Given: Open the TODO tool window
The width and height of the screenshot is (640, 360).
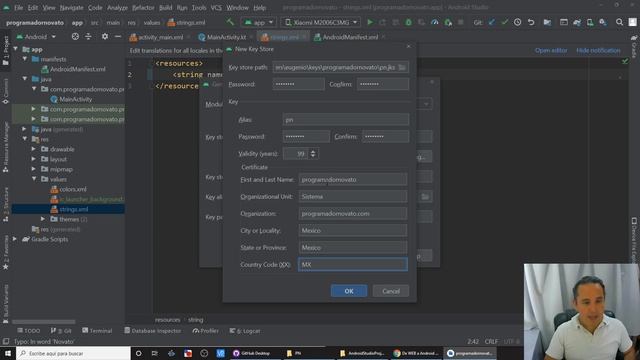Looking at the screenshot, I should point(29,331).
